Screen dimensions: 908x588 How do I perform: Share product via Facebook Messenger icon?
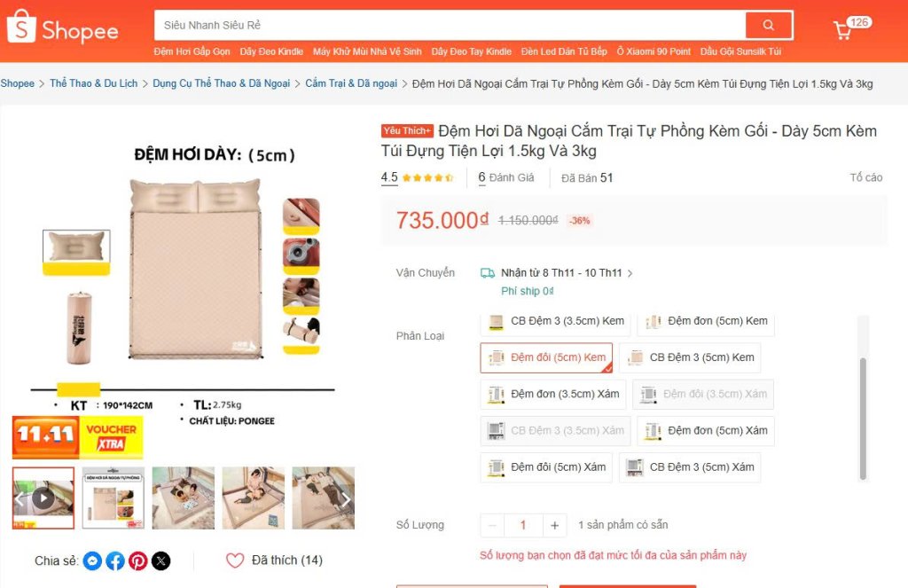pos(92,561)
